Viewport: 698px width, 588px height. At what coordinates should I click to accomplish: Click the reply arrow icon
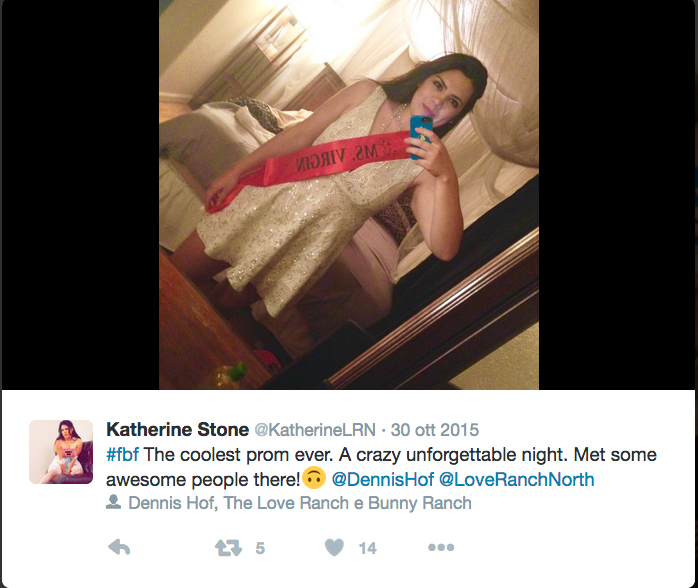coord(119,547)
